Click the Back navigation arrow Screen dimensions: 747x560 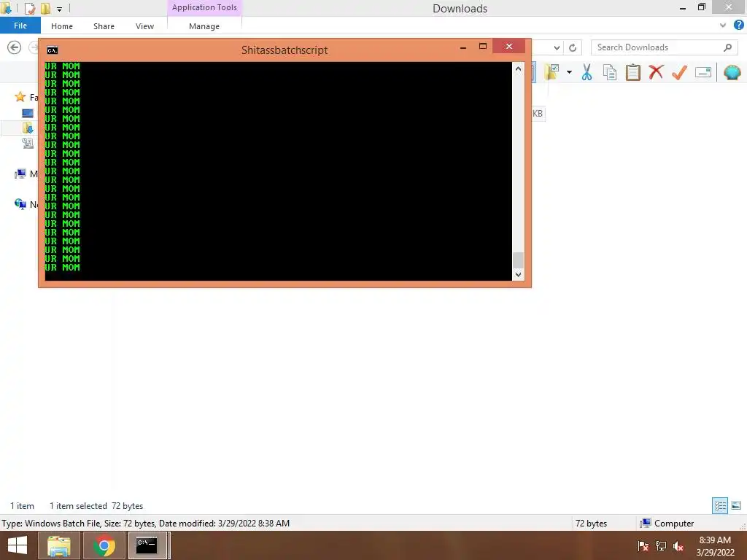(15, 47)
